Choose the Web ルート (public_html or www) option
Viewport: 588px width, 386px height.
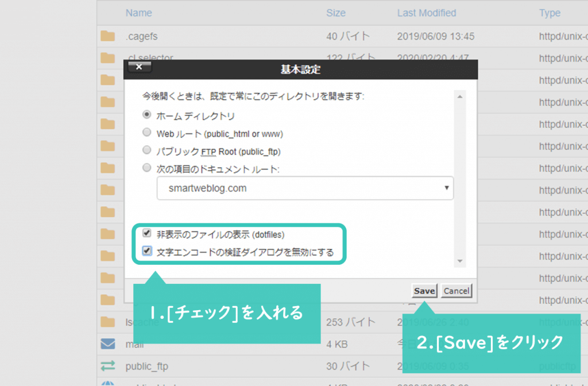pyautogui.click(x=146, y=132)
